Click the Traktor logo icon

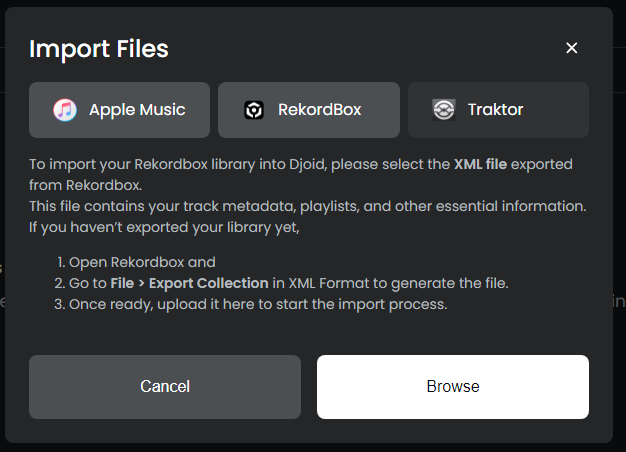click(444, 110)
